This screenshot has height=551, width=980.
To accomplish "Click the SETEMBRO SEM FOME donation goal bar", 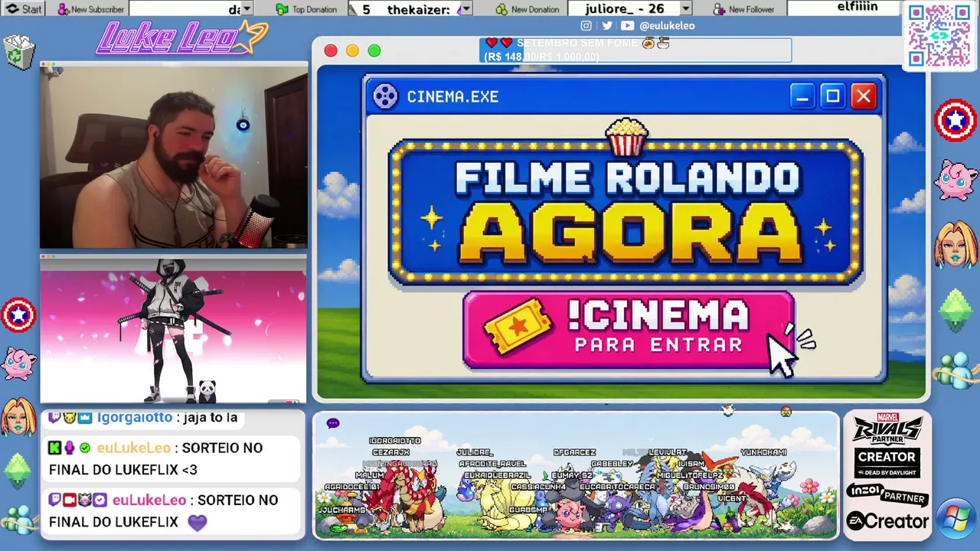I will [x=635, y=50].
